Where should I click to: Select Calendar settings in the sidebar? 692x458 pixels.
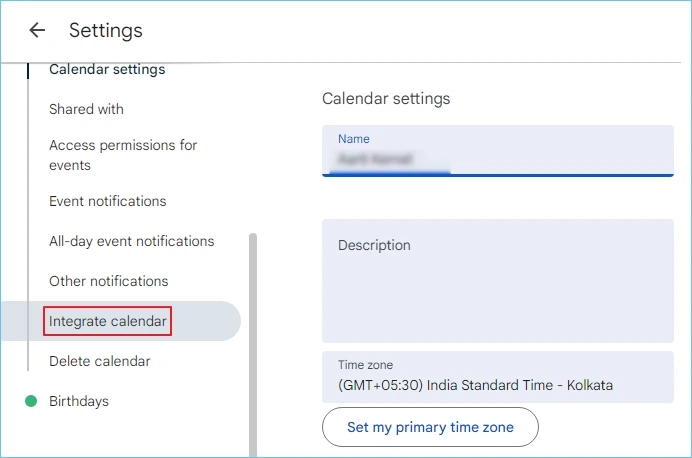107,70
